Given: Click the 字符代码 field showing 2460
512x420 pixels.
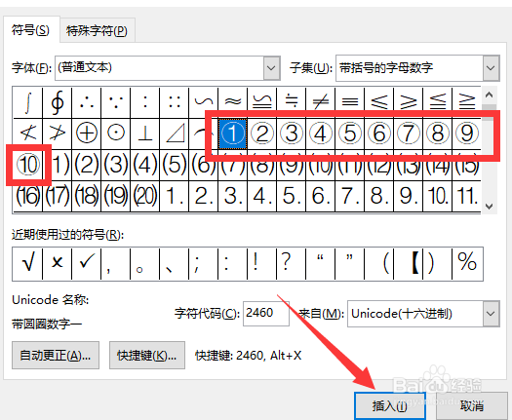Looking at the screenshot, I should coord(266,313).
